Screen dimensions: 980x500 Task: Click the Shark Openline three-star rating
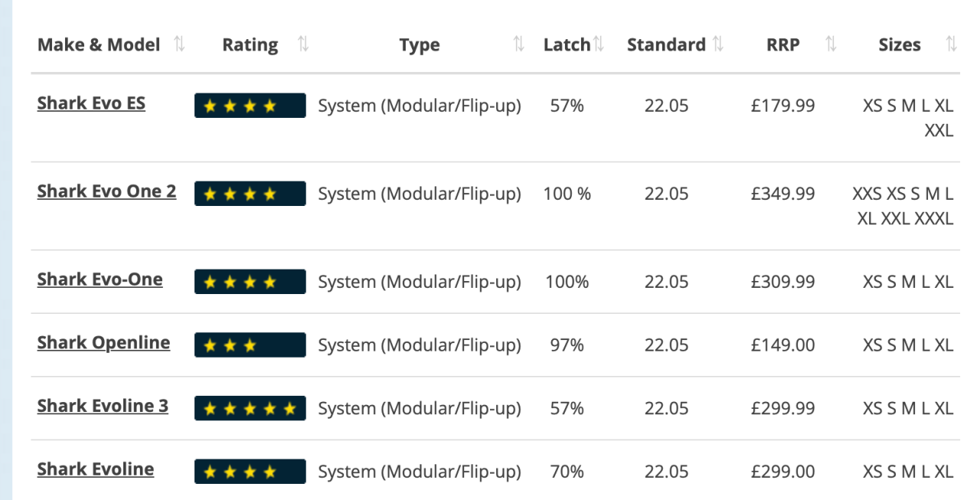[x=250, y=345]
